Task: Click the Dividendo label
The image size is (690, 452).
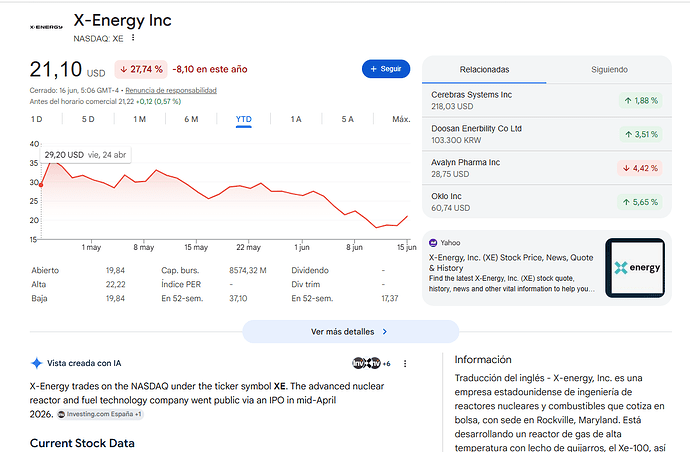Action: pyautogui.click(x=310, y=270)
